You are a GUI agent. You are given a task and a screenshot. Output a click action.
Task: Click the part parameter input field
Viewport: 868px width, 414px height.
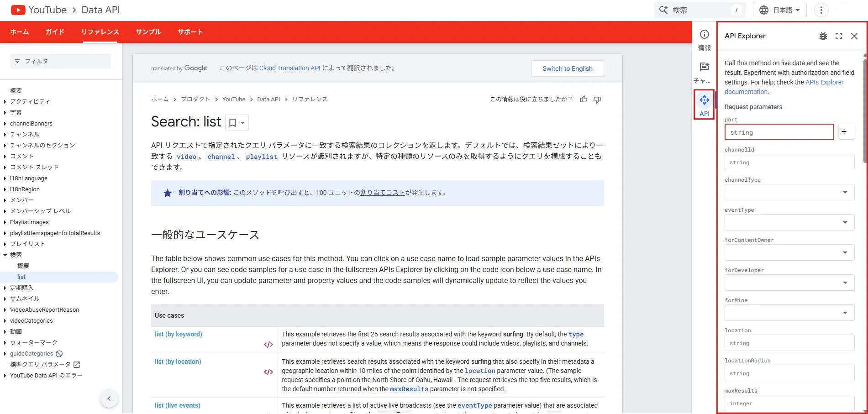click(779, 132)
